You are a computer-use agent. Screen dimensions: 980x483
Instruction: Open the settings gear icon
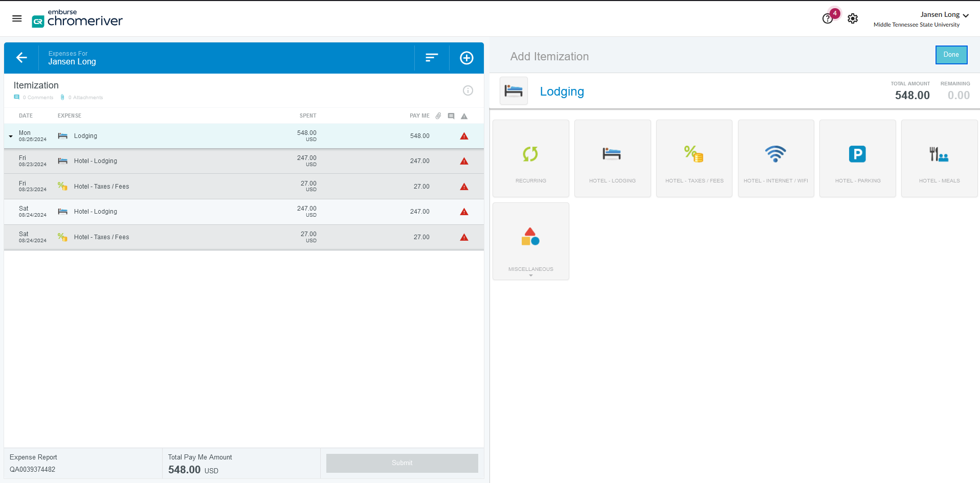click(853, 19)
